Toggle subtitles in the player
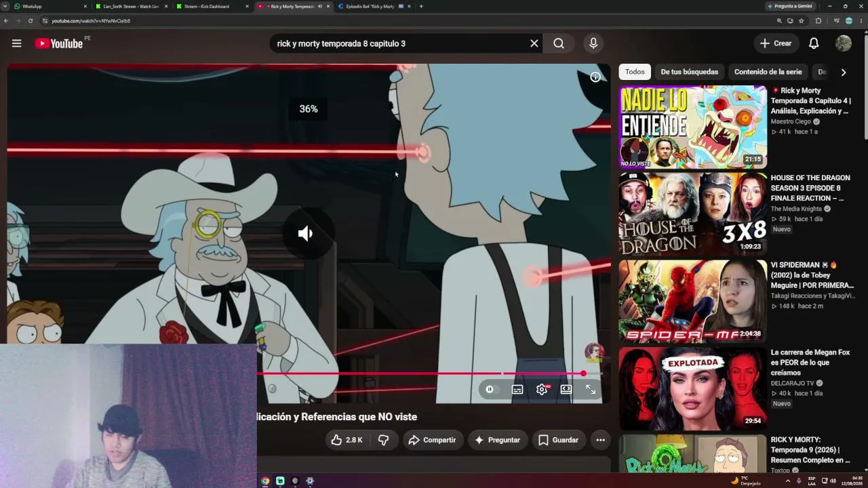 tap(517, 389)
